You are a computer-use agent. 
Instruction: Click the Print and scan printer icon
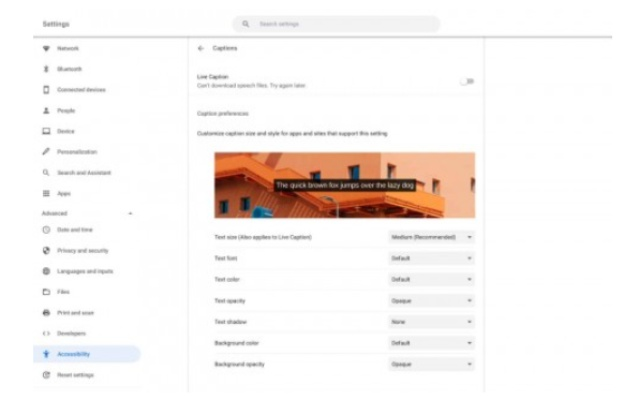coord(47,312)
